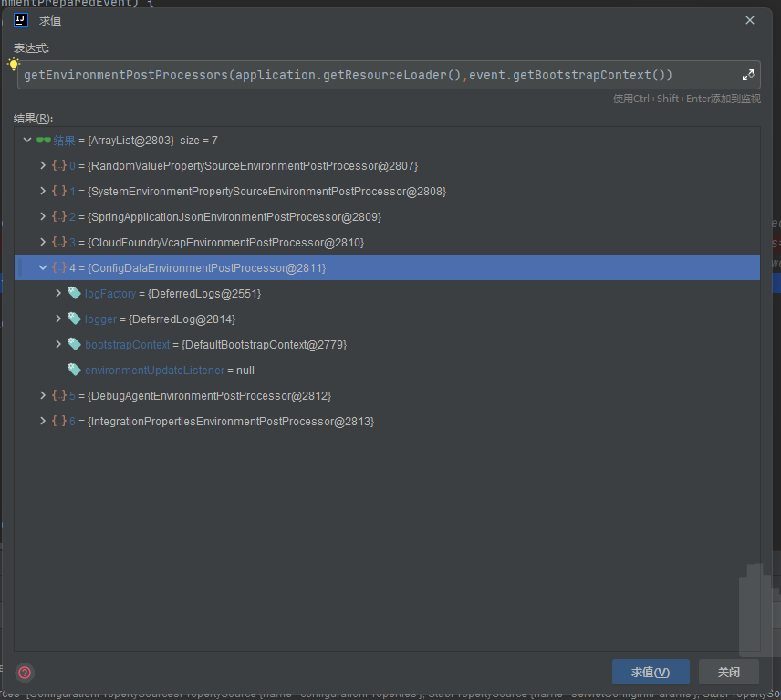
Task: Click the 关闭 close button
Action: click(x=728, y=673)
